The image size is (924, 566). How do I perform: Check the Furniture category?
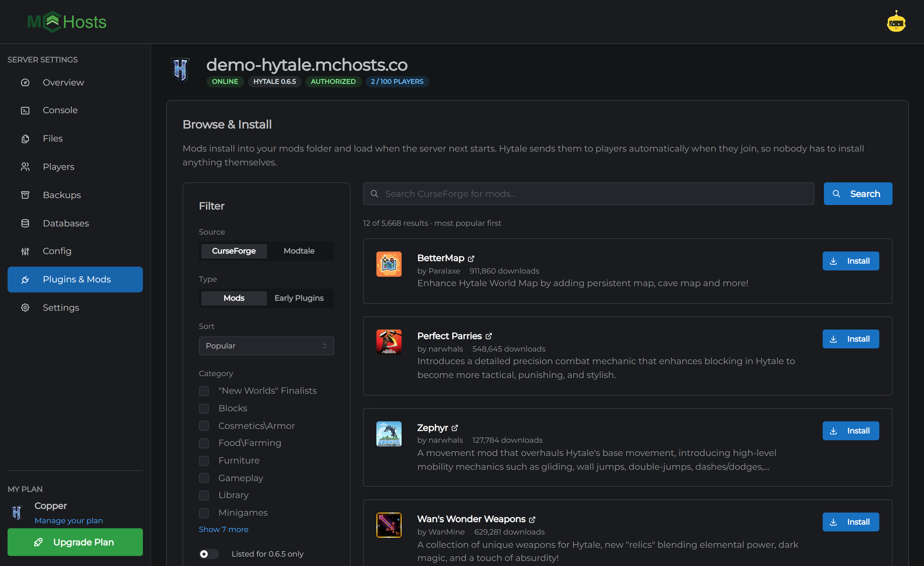[x=204, y=461]
